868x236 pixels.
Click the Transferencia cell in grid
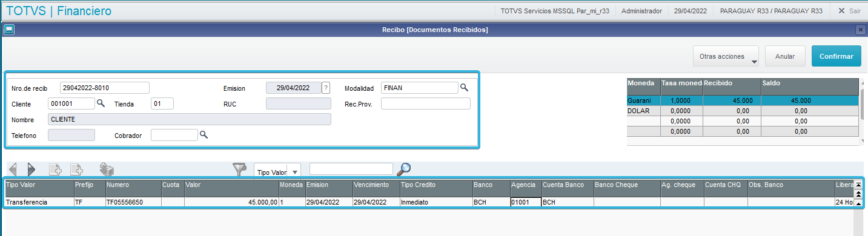pyautogui.click(x=39, y=202)
